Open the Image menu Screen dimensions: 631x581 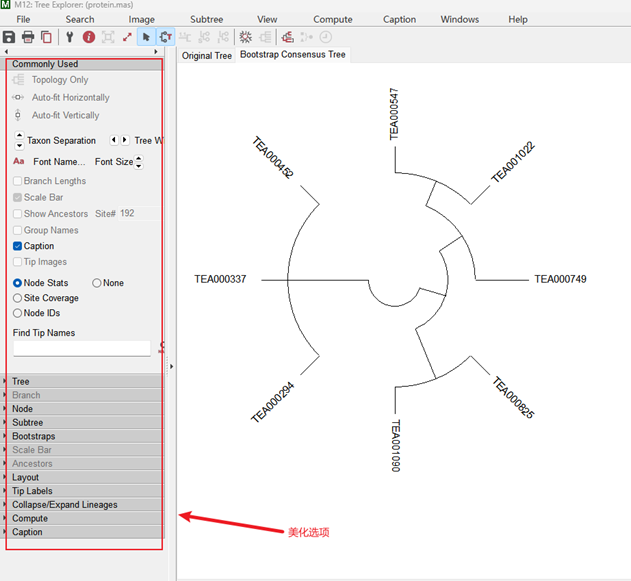pyautogui.click(x=142, y=19)
